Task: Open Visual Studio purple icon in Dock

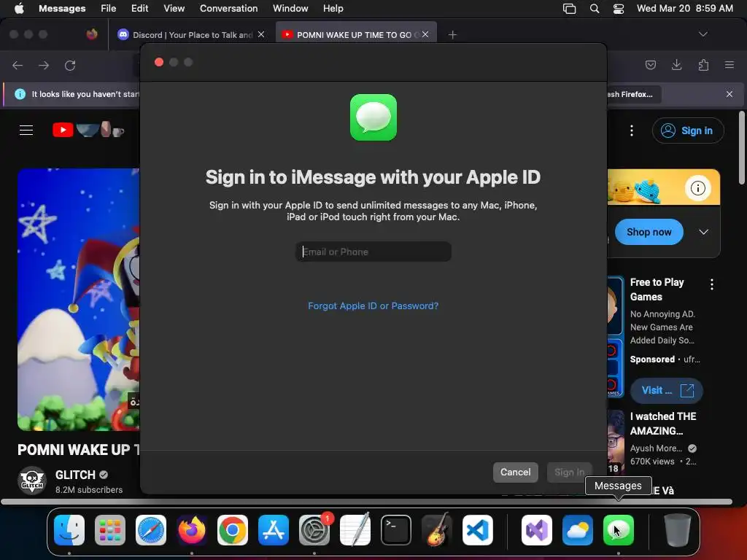Action: [x=537, y=530]
